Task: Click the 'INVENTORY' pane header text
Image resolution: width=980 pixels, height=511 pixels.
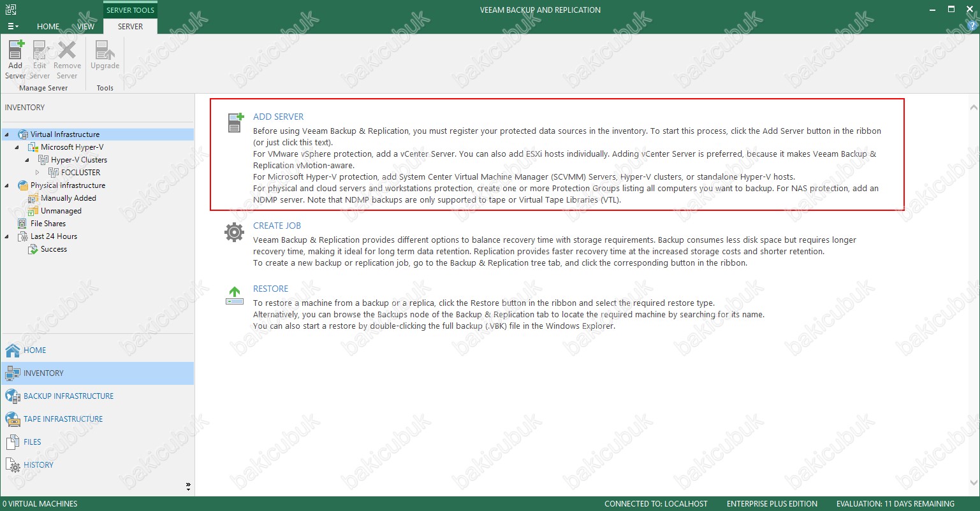Action: [x=25, y=108]
